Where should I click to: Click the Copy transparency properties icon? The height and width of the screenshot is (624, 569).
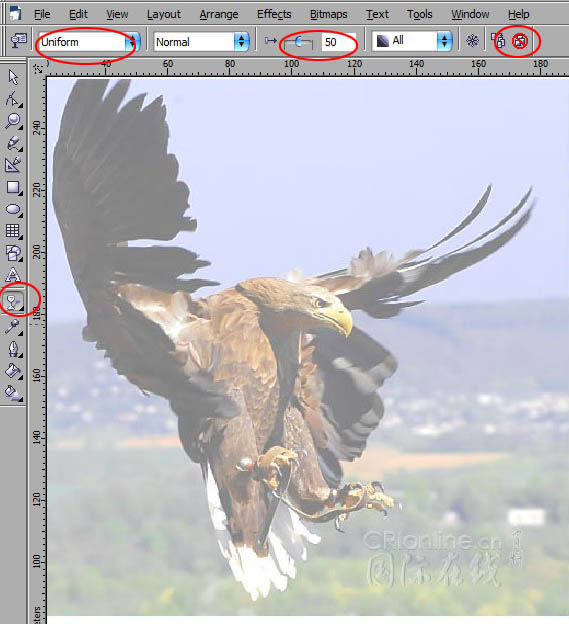[x=498, y=41]
